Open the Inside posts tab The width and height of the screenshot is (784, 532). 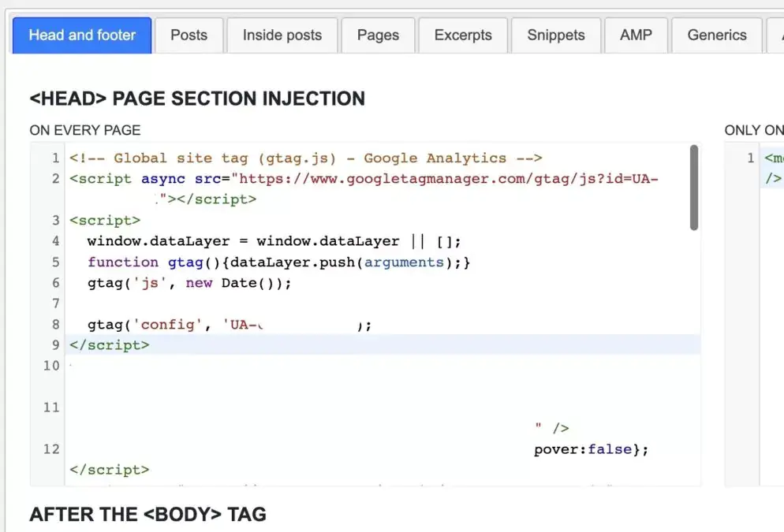pos(282,35)
